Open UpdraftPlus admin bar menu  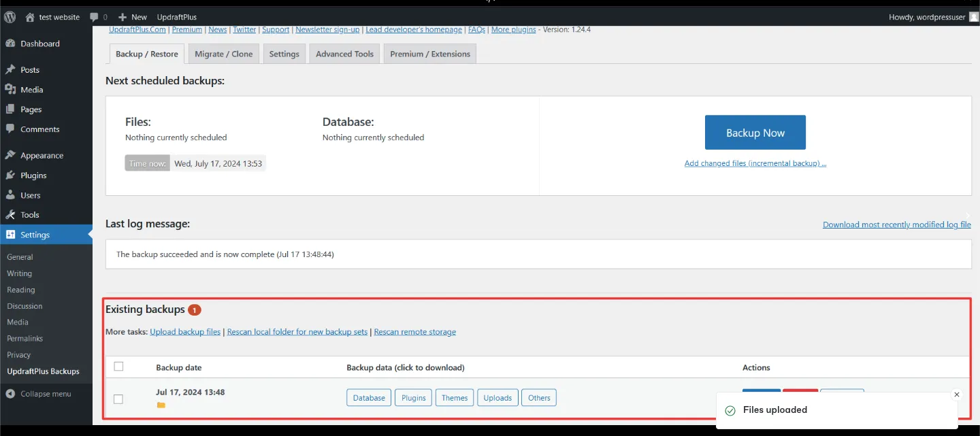click(x=177, y=17)
